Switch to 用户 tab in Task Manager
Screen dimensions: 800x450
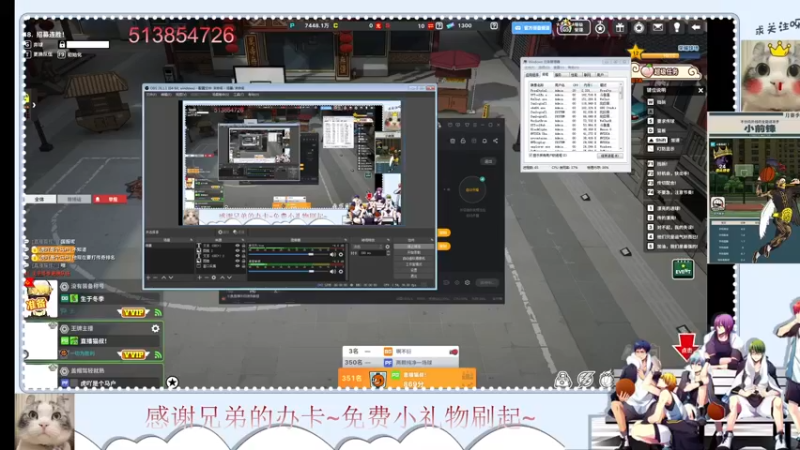click(x=601, y=74)
